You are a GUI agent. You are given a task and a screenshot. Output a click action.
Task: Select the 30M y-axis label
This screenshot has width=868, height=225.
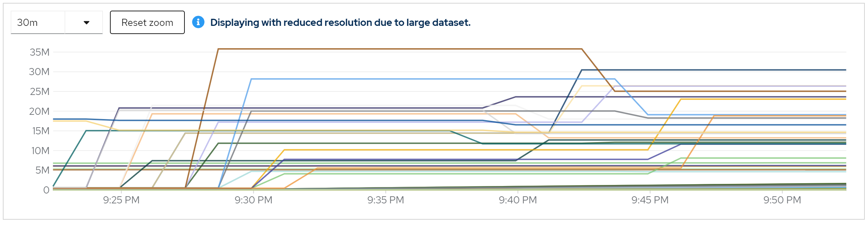(39, 72)
